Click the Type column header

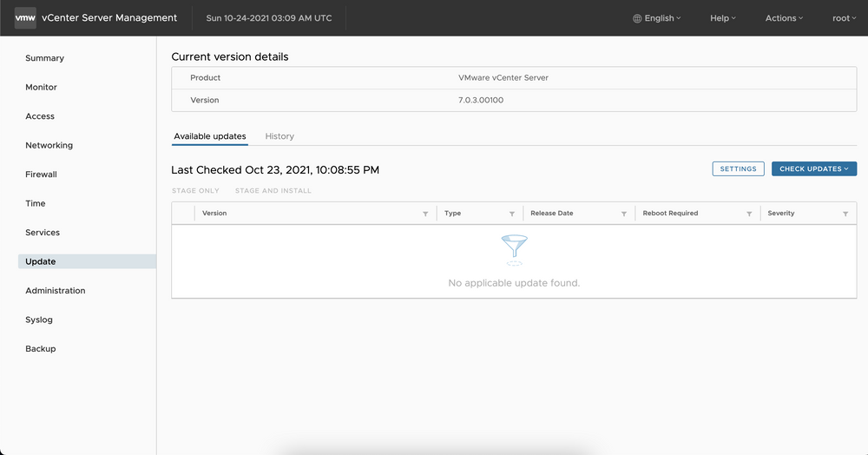[452, 213]
